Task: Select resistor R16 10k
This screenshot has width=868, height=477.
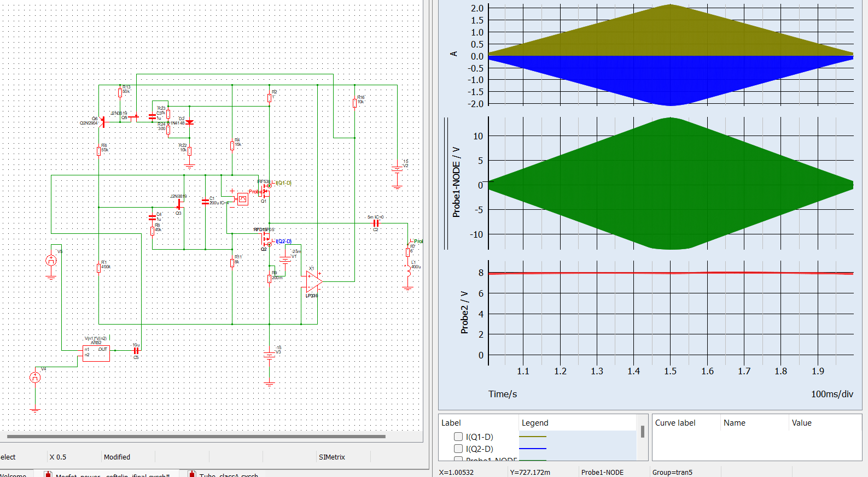Action: click(354, 103)
